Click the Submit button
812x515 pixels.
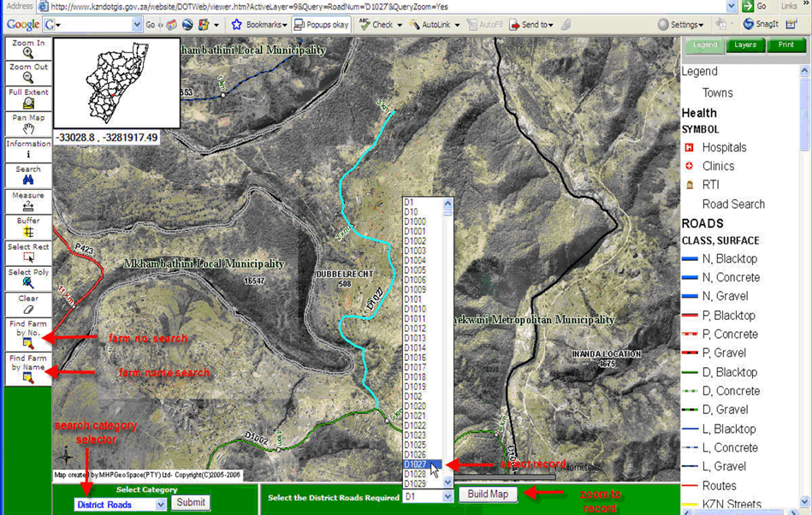click(191, 502)
